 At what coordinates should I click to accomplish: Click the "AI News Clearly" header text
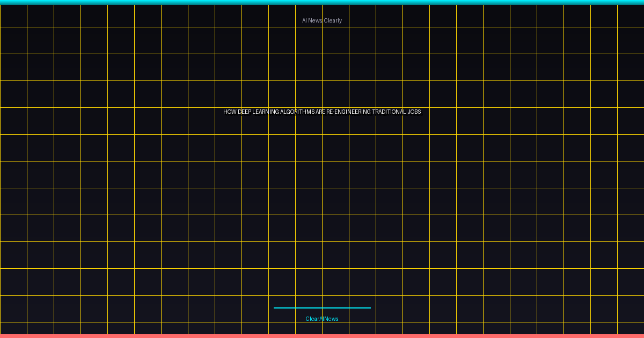click(322, 20)
